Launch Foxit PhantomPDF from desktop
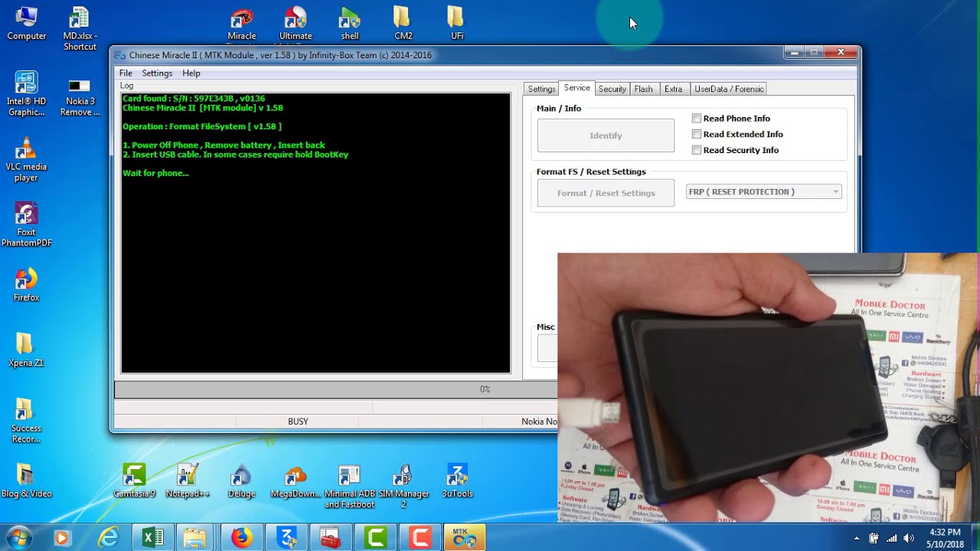This screenshot has height=551, width=980. (27, 225)
